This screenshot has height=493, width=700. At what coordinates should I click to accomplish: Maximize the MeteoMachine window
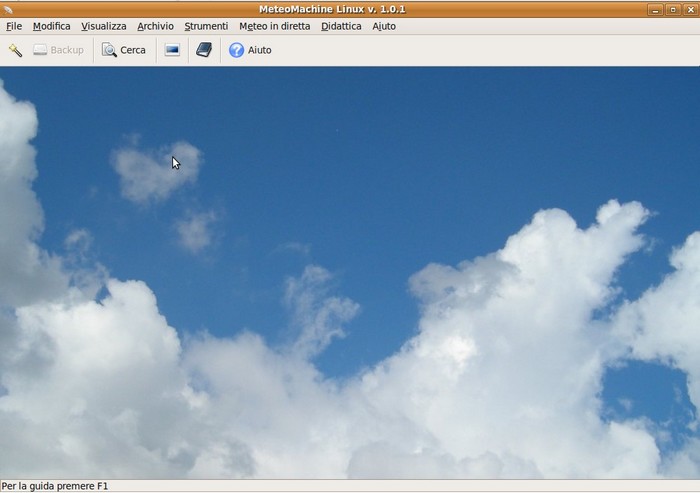(x=673, y=9)
